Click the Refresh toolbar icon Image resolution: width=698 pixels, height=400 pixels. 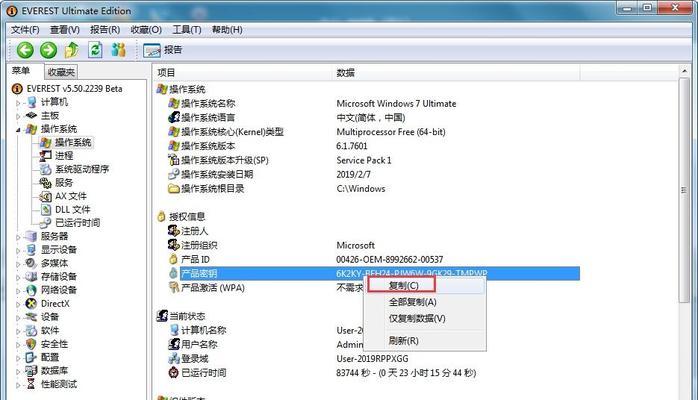[95, 50]
